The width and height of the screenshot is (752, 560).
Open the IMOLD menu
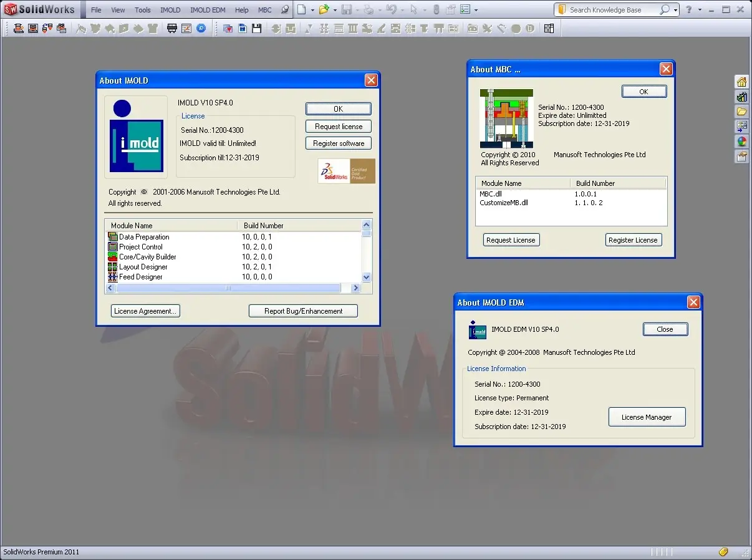tap(170, 10)
